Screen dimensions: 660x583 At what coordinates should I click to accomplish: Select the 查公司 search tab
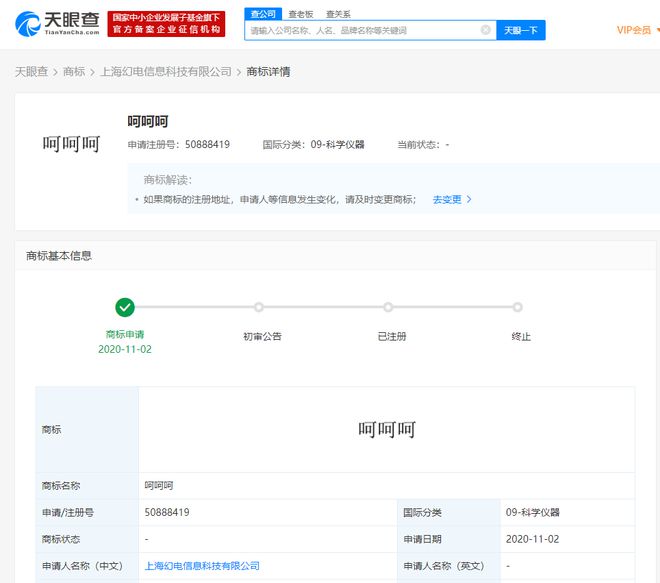click(263, 14)
